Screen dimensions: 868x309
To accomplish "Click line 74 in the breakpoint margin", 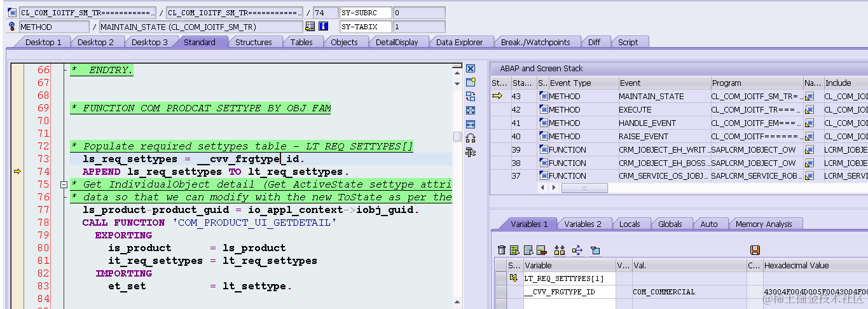I will coord(17,172).
